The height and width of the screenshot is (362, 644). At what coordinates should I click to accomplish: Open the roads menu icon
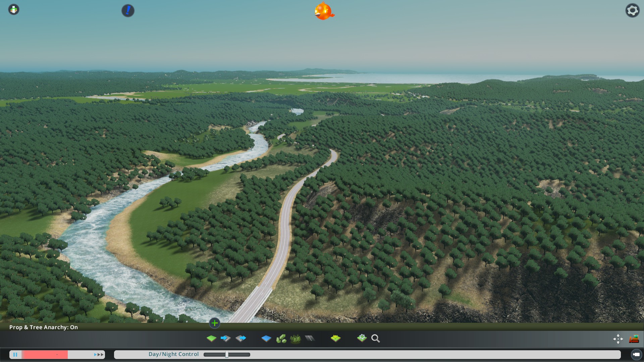click(x=310, y=339)
